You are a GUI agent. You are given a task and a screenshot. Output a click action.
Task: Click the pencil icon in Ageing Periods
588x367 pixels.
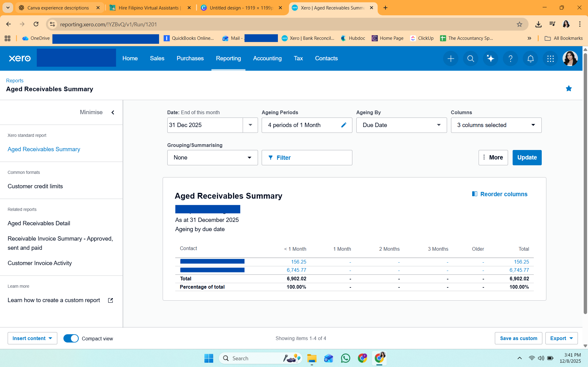[x=344, y=125]
